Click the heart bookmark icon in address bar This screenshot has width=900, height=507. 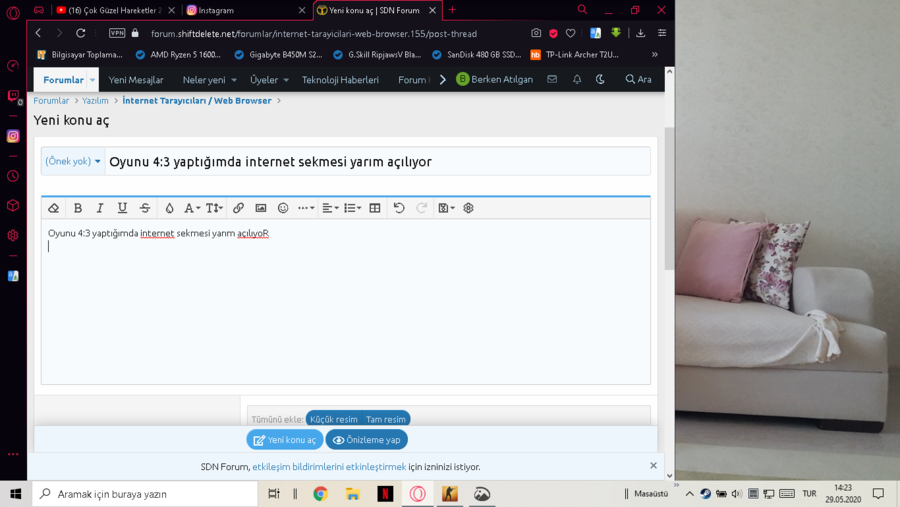571,33
